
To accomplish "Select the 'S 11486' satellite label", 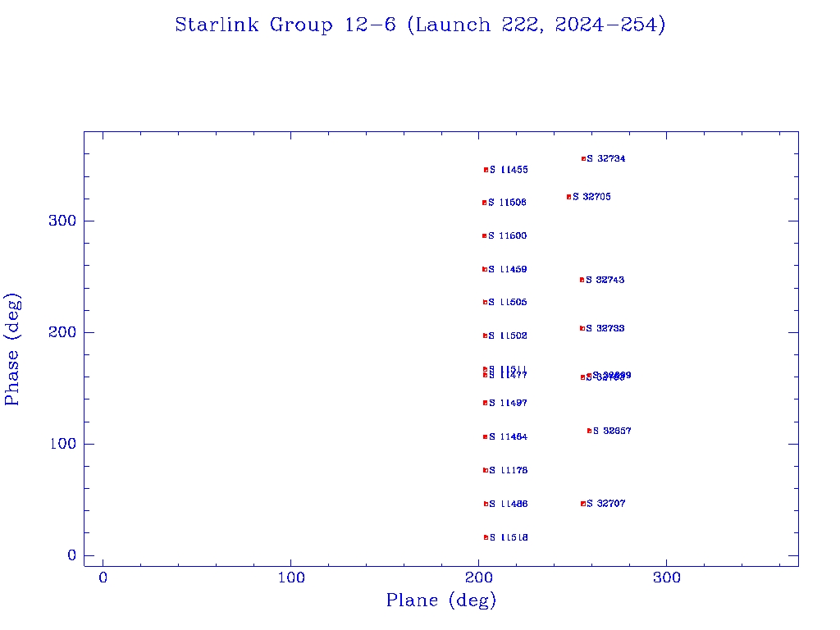I will (509, 504).
